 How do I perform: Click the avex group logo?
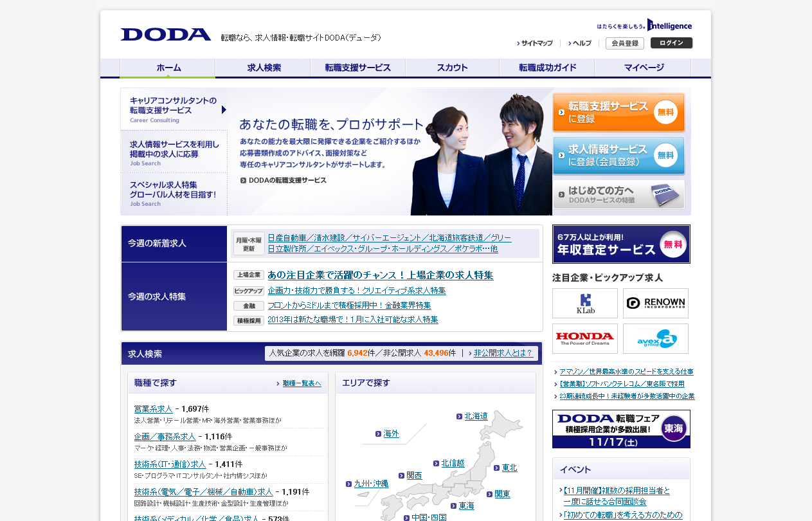pyautogui.click(x=656, y=338)
